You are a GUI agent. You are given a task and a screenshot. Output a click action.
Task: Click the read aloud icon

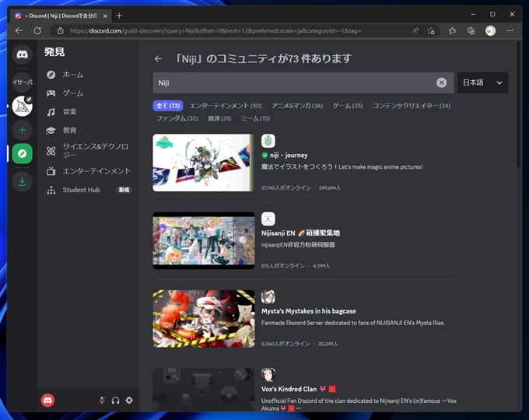point(415,31)
